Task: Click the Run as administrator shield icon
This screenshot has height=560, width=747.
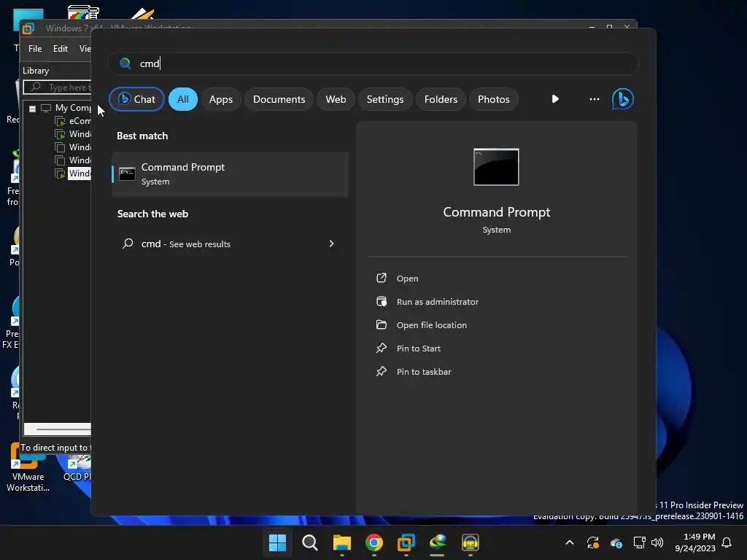Action: (x=381, y=301)
